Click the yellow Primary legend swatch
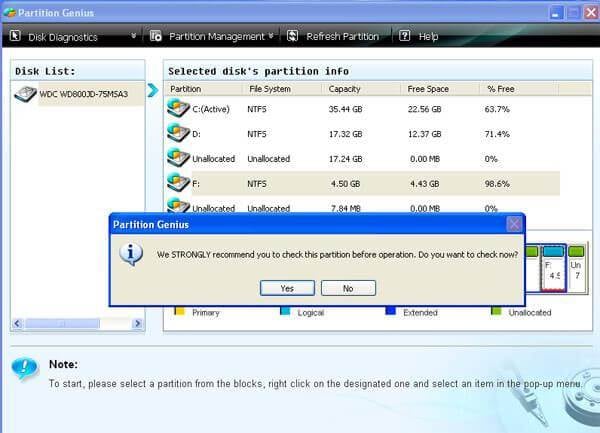Viewport: 600px width, 433px height. [x=179, y=311]
